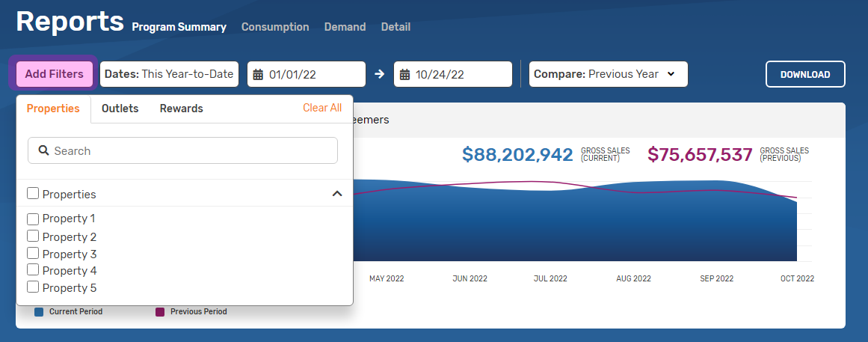
Task: Click the MAY 2022 axis label
Action: tap(387, 279)
